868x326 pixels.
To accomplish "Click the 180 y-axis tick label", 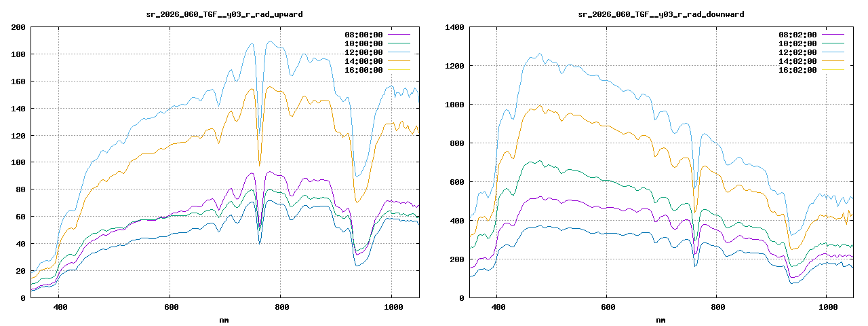I will click(18, 54).
